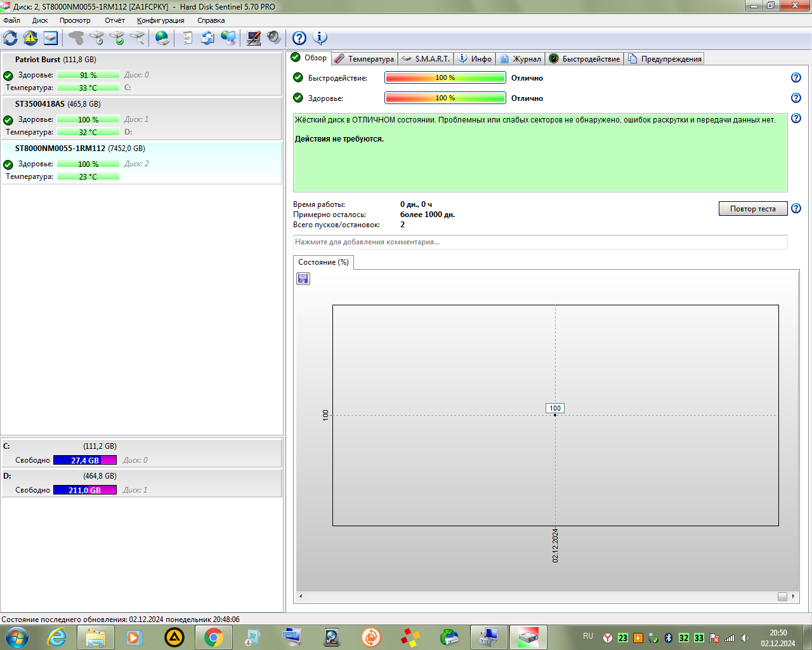Viewport: 812px width, 650px height.
Task: Click the info speech bubble toolbar icon
Action: point(320,38)
